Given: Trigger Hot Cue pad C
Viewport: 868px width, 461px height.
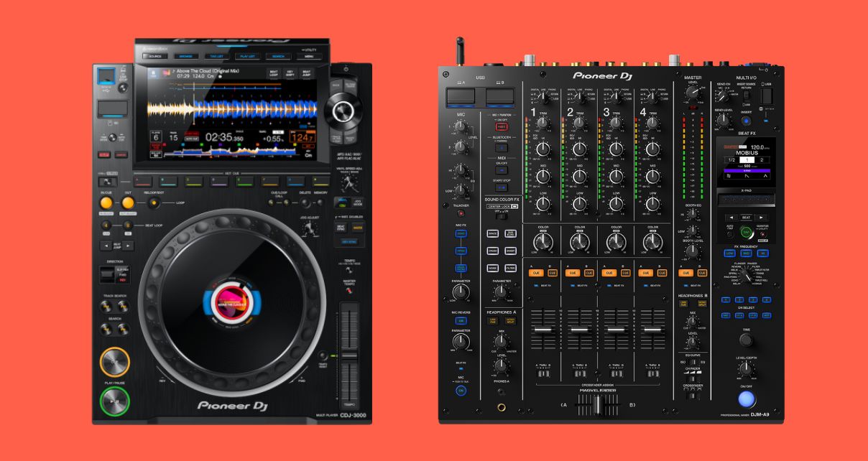Looking at the screenshot, I should pyautogui.click(x=194, y=182).
